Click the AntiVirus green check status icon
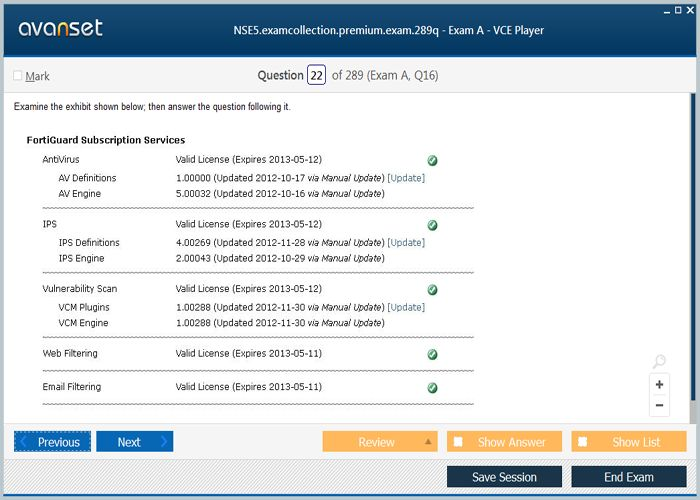This screenshot has width=700, height=500. (432, 160)
